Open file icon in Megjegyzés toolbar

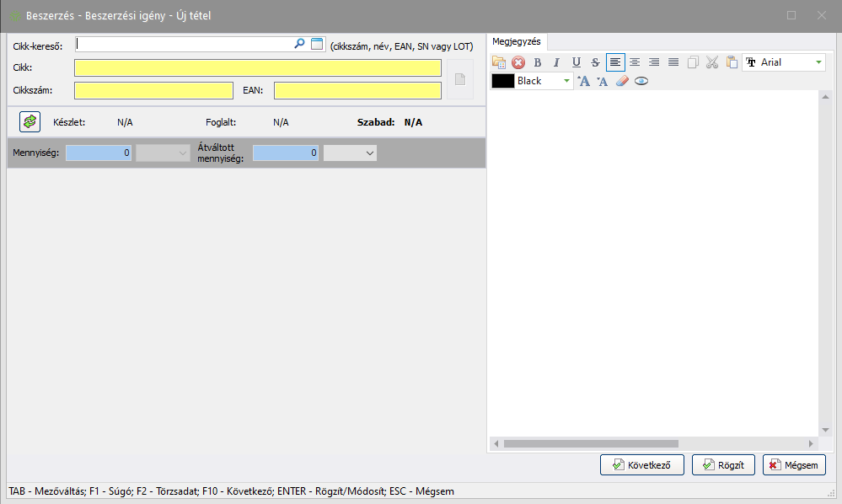tap(499, 62)
